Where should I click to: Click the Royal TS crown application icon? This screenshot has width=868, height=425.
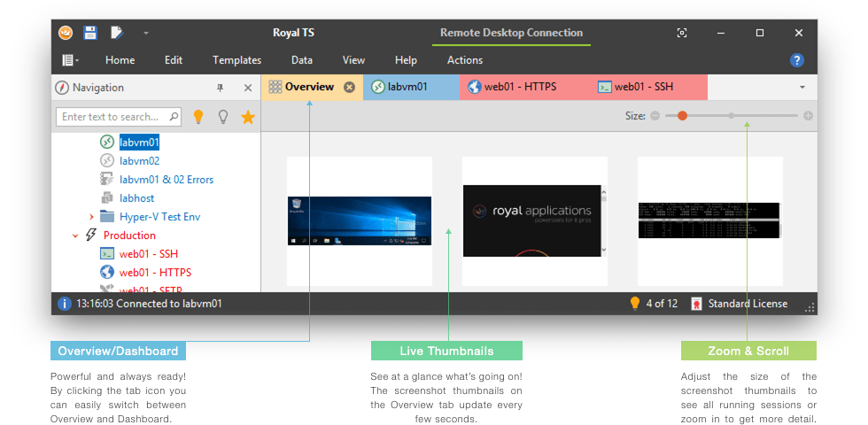[x=66, y=33]
